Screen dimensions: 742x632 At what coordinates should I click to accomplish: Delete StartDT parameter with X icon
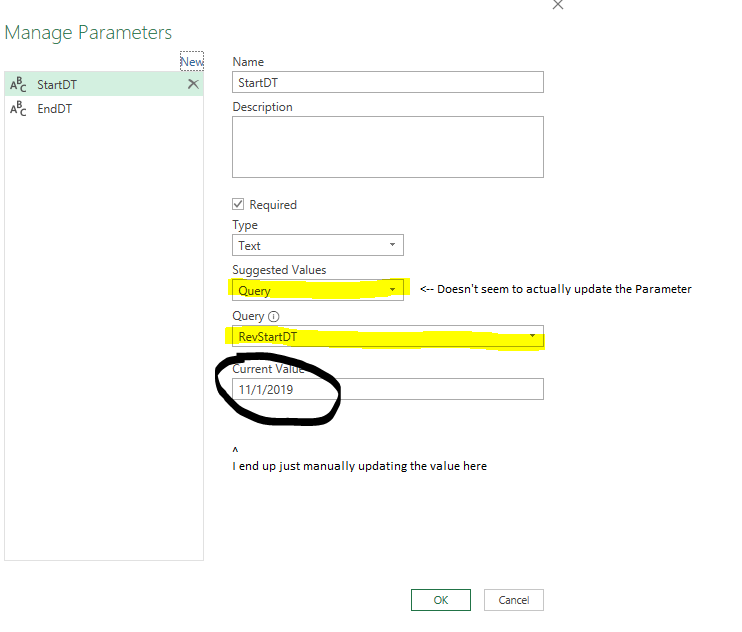coord(193,84)
